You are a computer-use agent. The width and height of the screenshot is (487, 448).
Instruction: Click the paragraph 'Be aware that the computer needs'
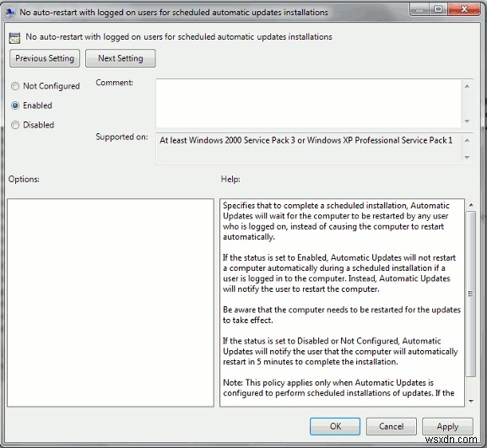(x=342, y=315)
